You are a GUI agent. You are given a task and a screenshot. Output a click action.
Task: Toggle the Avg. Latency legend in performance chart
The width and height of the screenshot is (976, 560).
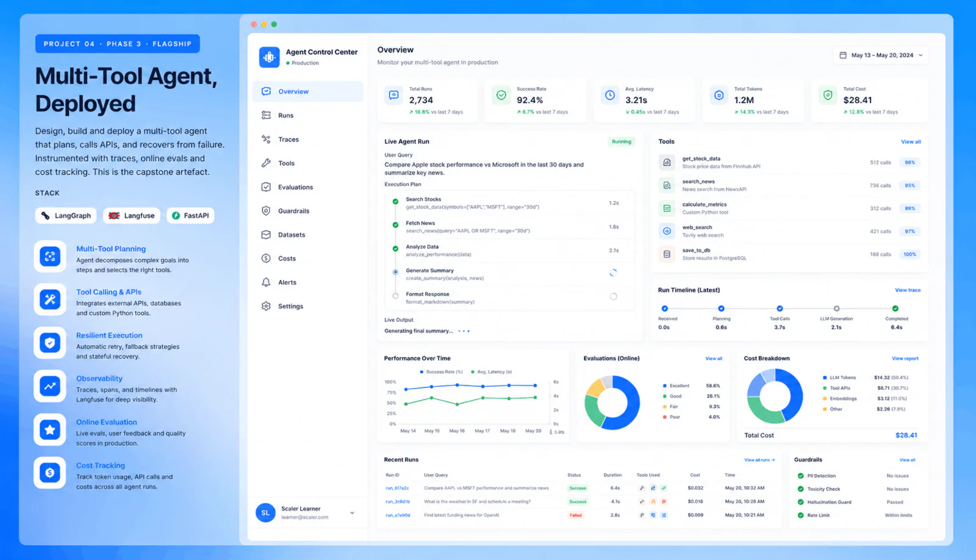491,372
